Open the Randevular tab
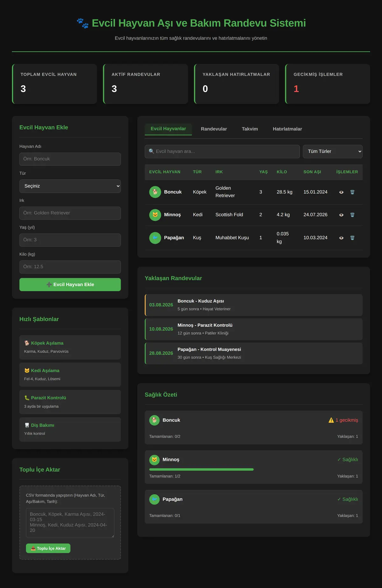 coord(214,129)
